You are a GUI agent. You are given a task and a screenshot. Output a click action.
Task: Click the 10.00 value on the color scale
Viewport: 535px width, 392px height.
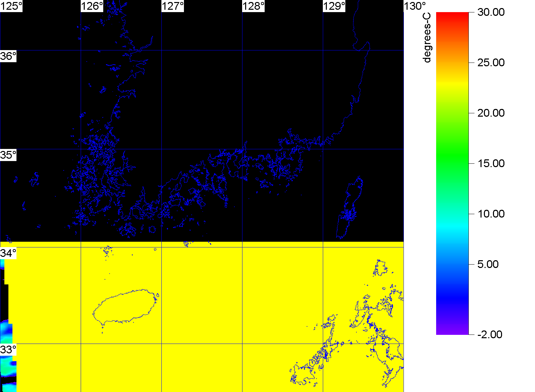pos(491,214)
